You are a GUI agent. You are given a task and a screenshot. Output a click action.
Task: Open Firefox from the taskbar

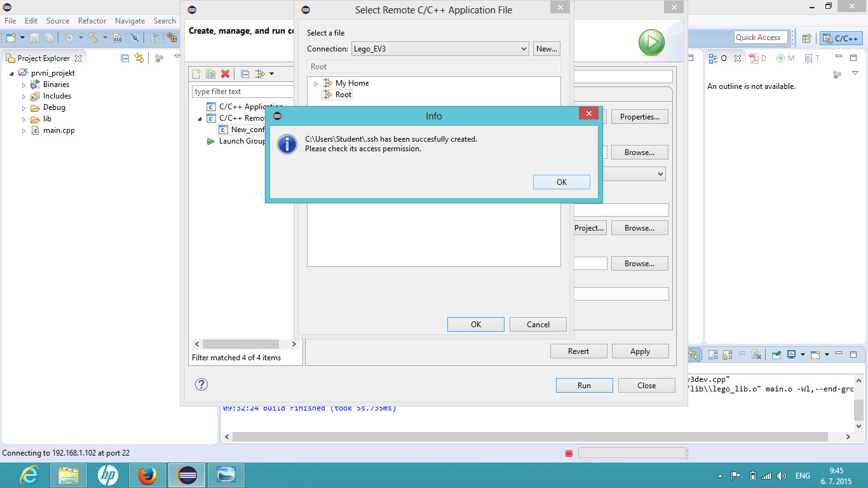[x=147, y=475]
